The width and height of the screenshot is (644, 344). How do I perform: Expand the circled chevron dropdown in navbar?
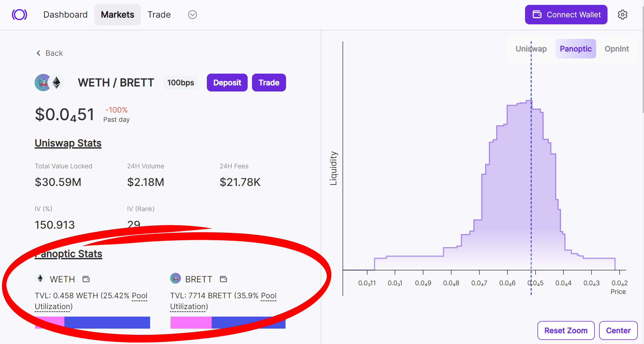(x=192, y=15)
